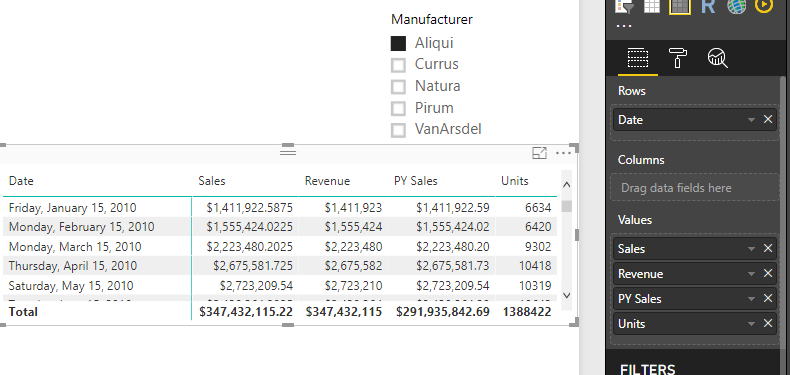Click the Total row label
Viewport: 790px width, 375px height.
click(23, 312)
